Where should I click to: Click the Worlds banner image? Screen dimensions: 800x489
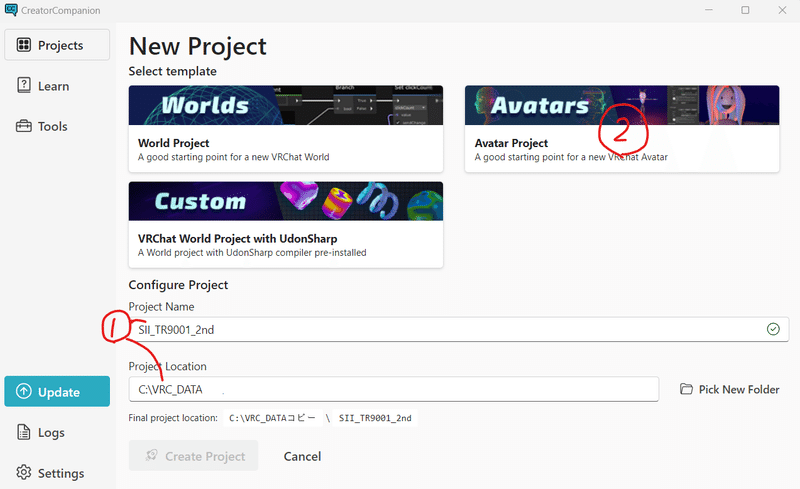click(286, 105)
